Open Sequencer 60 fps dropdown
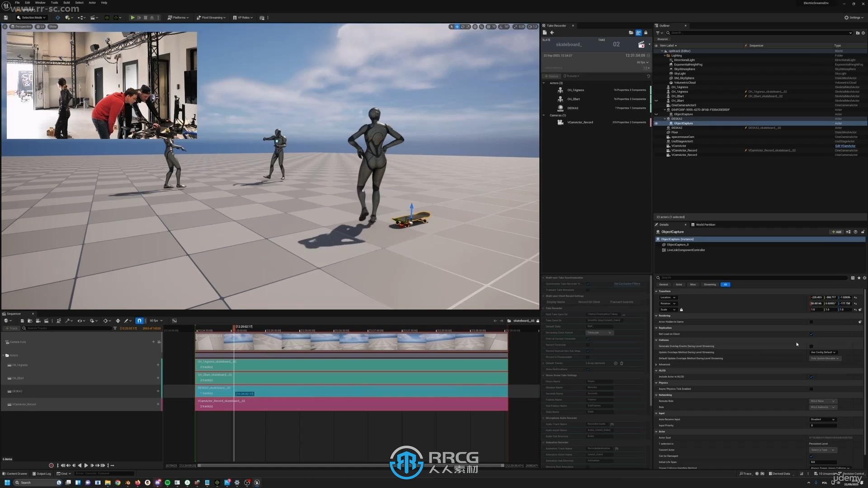The width and height of the screenshot is (868, 488). click(156, 321)
